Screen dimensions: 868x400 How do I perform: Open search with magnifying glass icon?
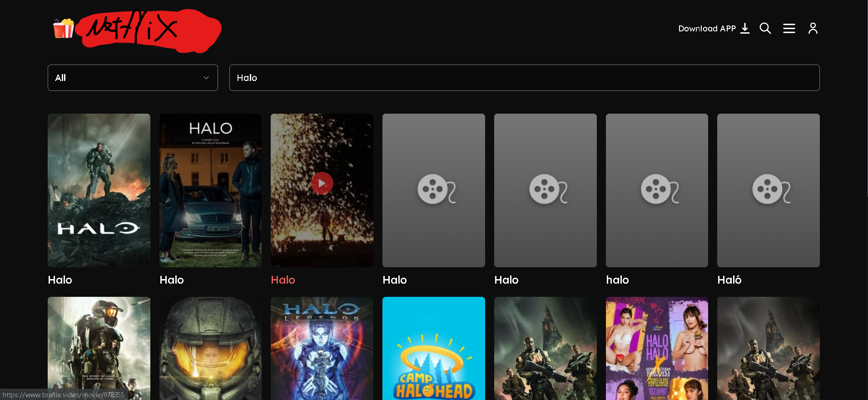coord(765,29)
